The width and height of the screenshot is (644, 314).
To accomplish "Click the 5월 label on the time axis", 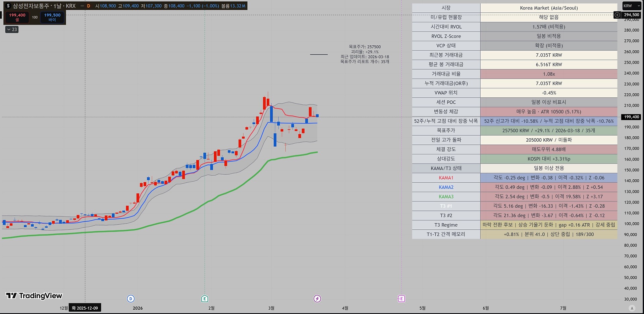I will click(x=422, y=308).
